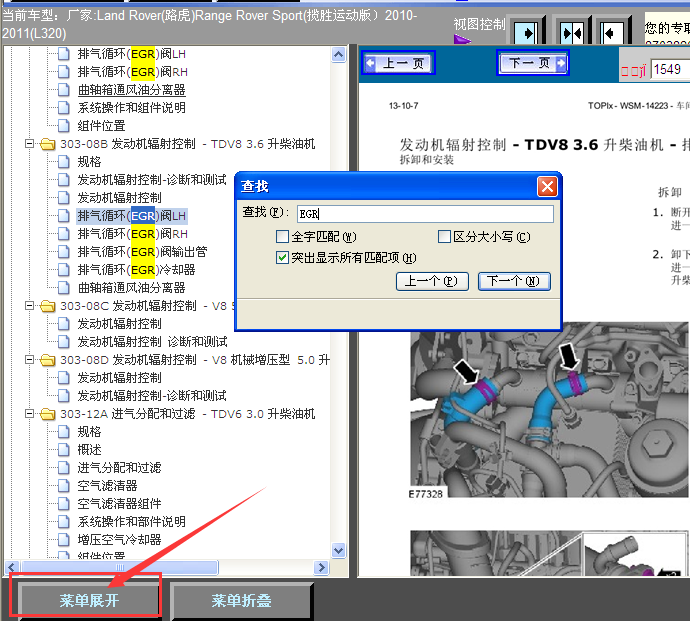The height and width of the screenshot is (621, 690).
Task: Collapse the 303-08D 发动机辐射控制 folder
Action: [29, 360]
